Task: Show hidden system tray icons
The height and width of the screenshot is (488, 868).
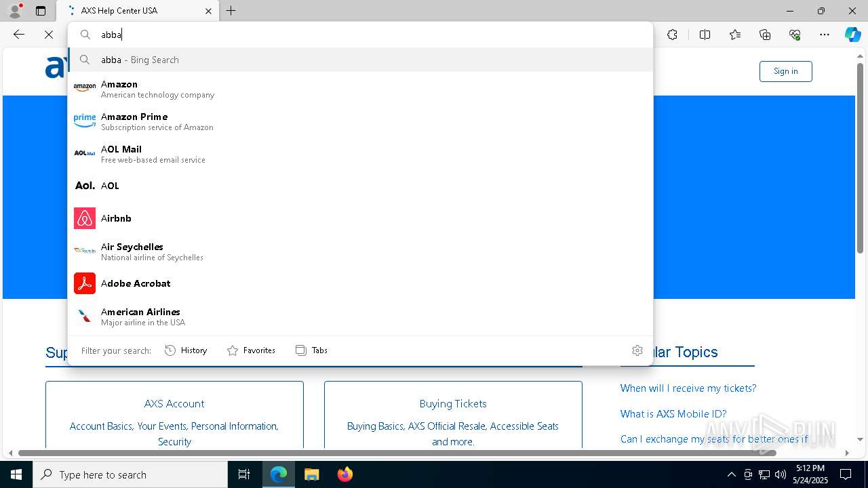Action: (731, 474)
